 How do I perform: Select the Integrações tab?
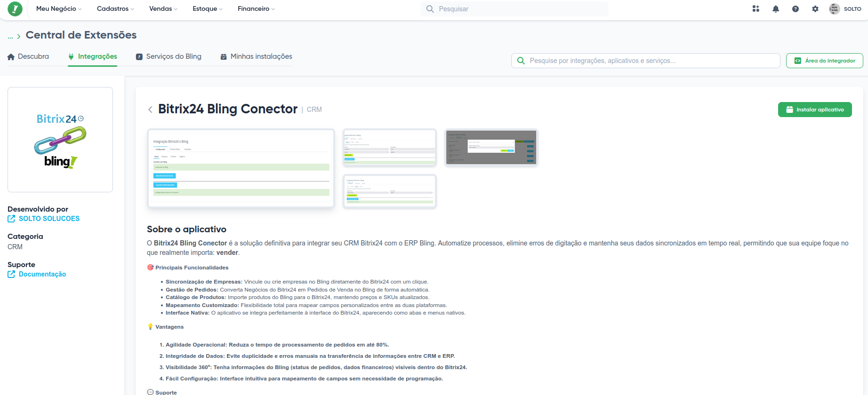point(93,56)
